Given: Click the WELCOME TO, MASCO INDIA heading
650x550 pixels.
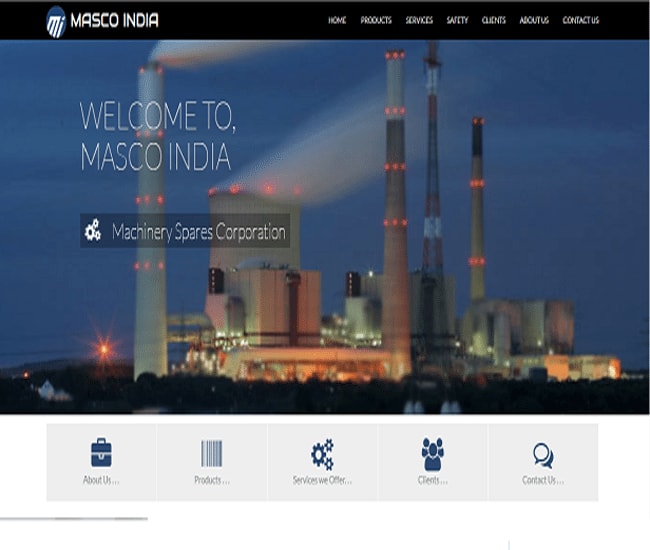Looking at the screenshot, I should [158, 136].
